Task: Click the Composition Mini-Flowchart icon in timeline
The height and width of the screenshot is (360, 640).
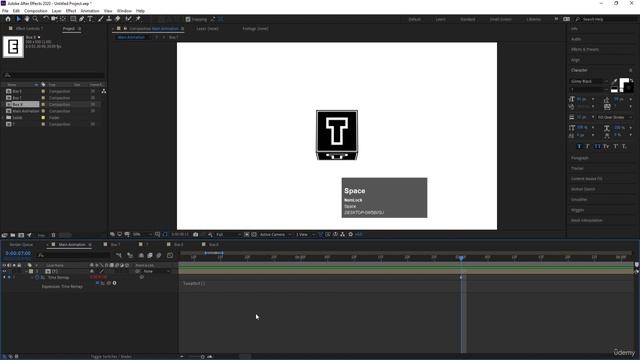Action: [x=119, y=255]
